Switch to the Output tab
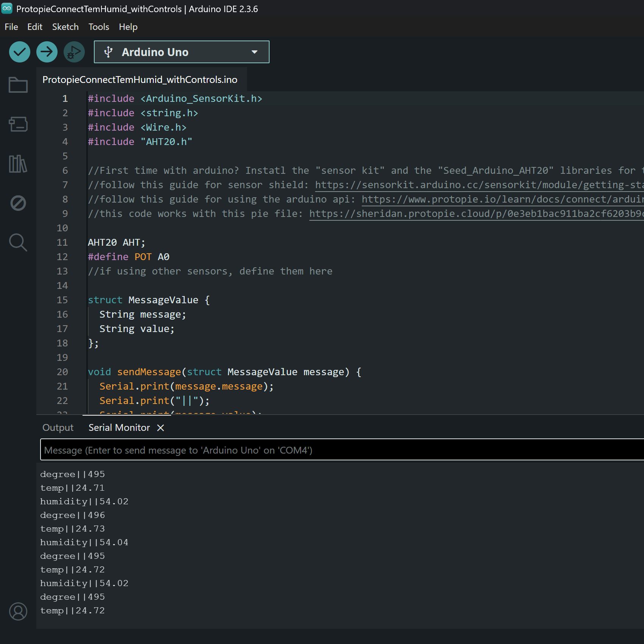 (58, 427)
